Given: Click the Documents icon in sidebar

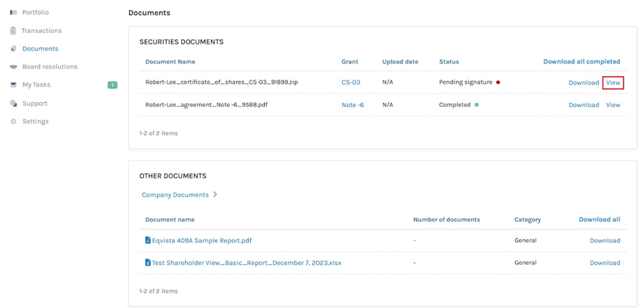Looking at the screenshot, I should pyautogui.click(x=13, y=49).
